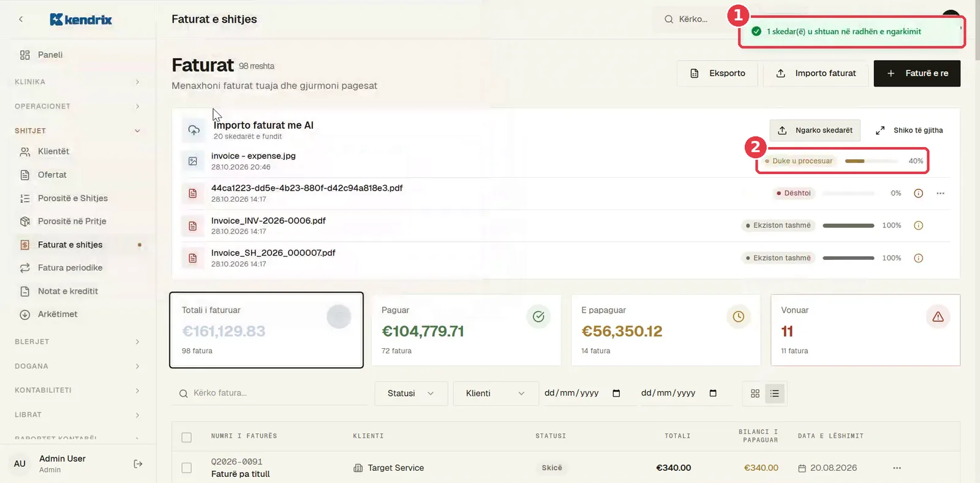Click the logout icon beside Admin User
This screenshot has width=980, height=483.
tap(138, 464)
